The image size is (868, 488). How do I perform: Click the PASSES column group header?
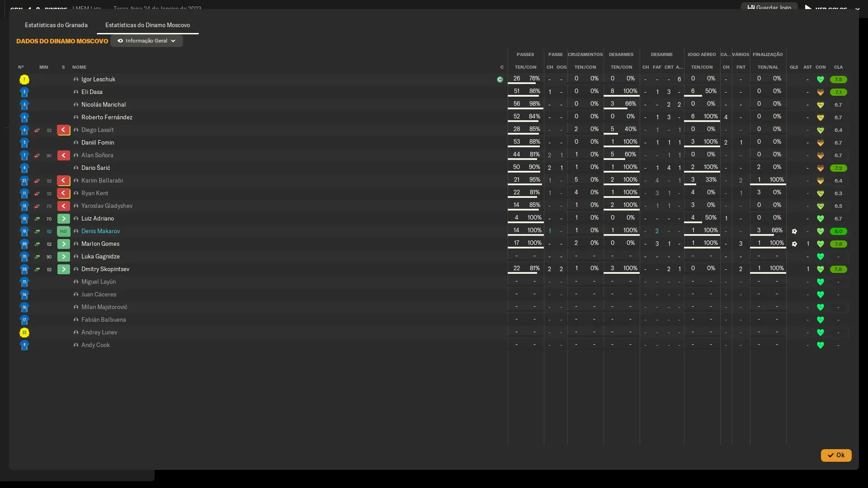pos(525,55)
